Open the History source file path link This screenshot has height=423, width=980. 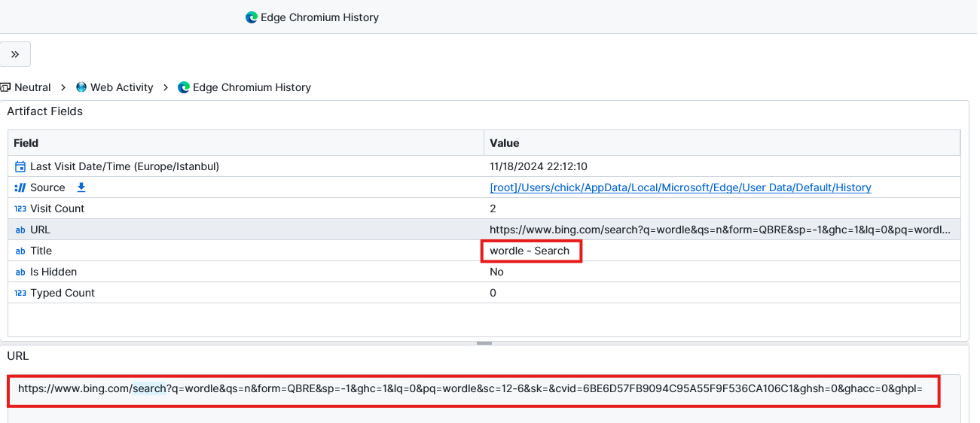point(680,187)
